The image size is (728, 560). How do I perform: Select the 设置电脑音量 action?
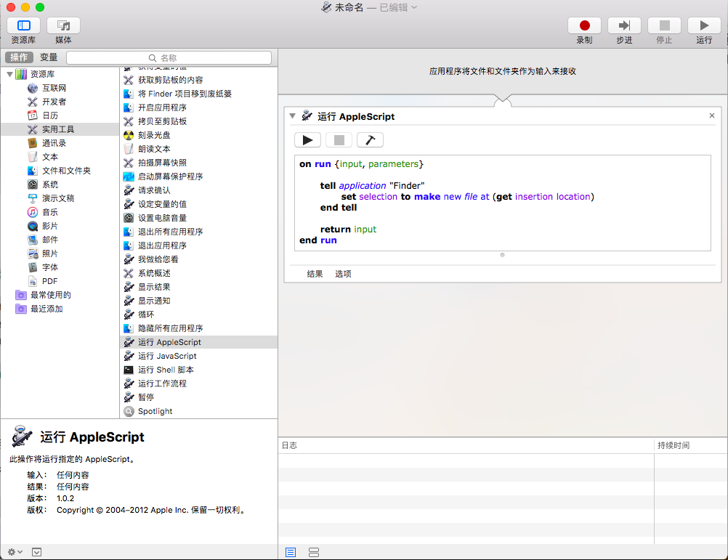199,218
